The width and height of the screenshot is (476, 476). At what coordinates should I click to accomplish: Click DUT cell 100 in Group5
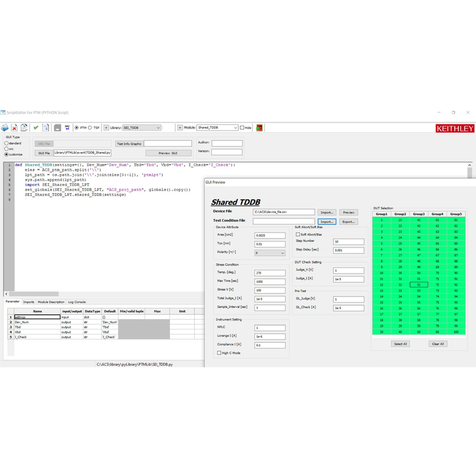coord(456,332)
